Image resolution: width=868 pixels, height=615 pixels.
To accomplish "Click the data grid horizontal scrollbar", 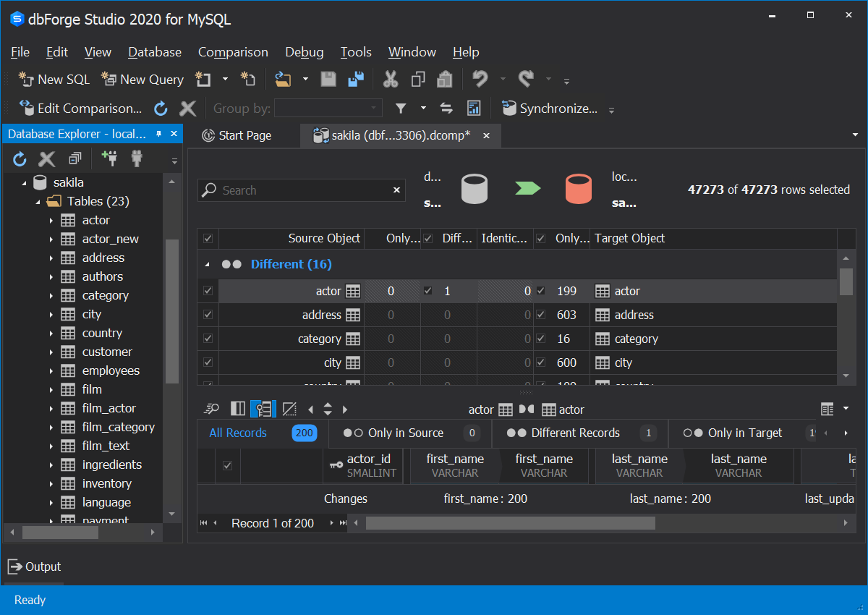I will click(510, 523).
